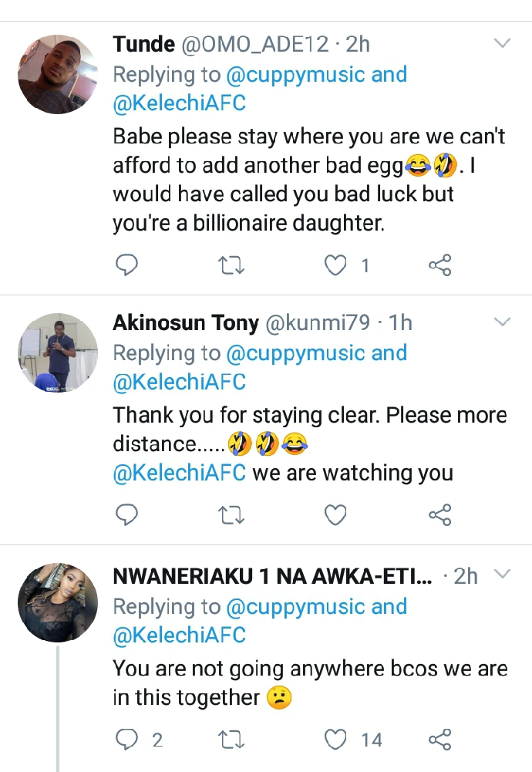Reply to Tunde's tweet
The image size is (532, 772).
pos(126,266)
